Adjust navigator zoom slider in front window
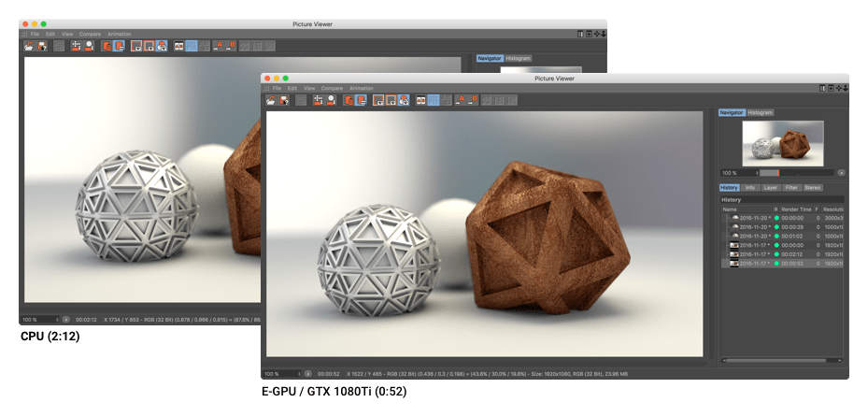 tap(797, 173)
